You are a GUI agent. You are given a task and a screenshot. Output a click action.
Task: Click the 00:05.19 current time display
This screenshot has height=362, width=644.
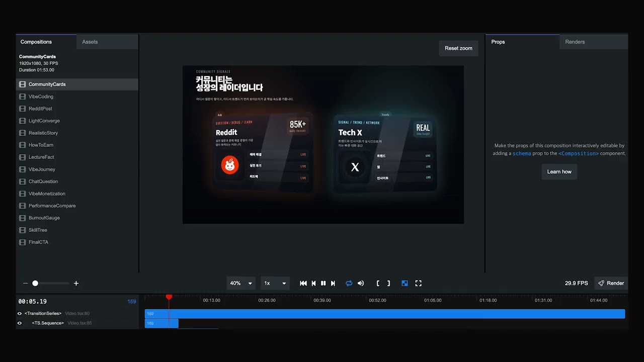33,302
